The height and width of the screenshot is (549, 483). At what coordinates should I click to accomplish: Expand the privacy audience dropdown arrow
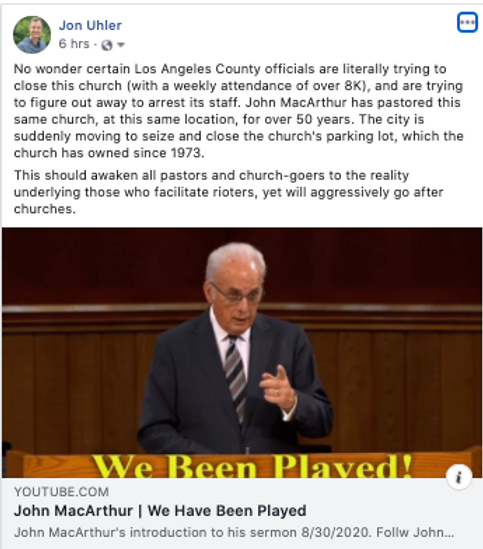(121, 45)
